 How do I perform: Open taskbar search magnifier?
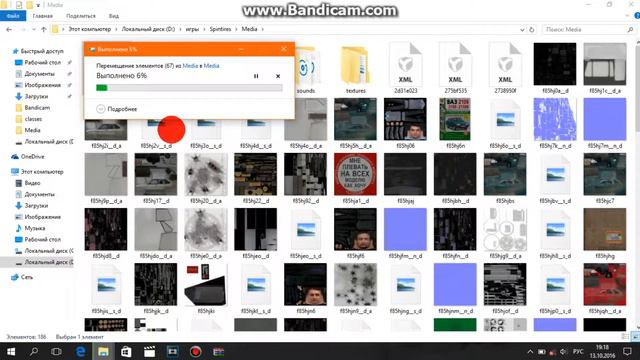pos(34,351)
